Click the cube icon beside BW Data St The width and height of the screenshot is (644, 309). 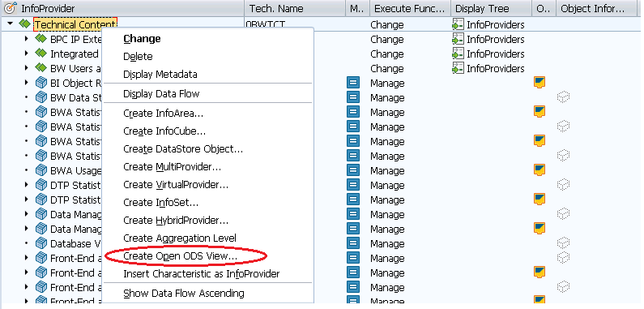click(41, 97)
